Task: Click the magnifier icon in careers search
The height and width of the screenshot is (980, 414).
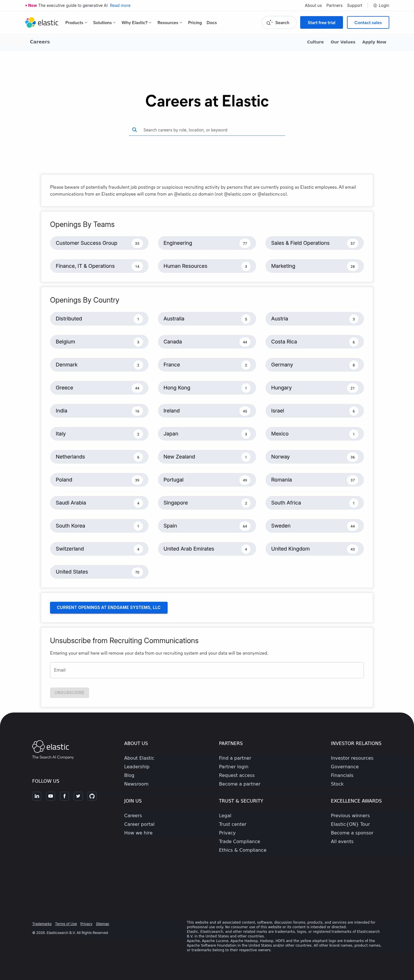Action: pyautogui.click(x=135, y=130)
